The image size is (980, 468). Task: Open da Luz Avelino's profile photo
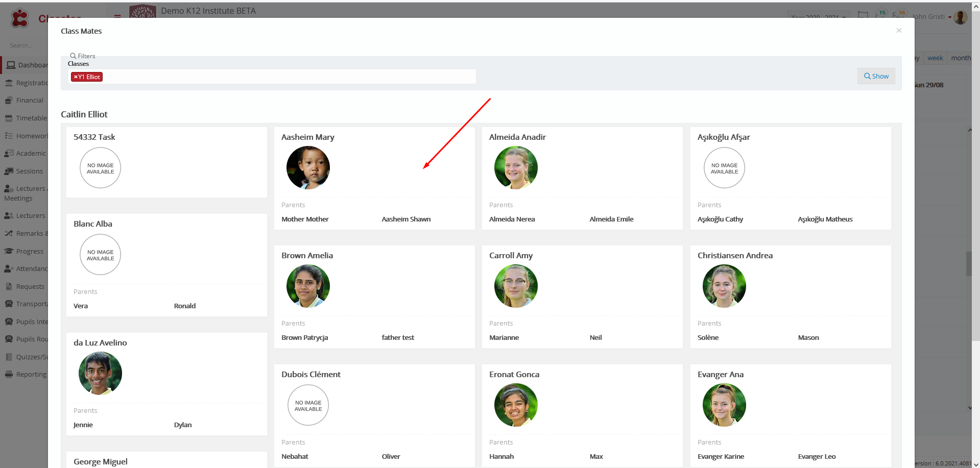point(100,373)
